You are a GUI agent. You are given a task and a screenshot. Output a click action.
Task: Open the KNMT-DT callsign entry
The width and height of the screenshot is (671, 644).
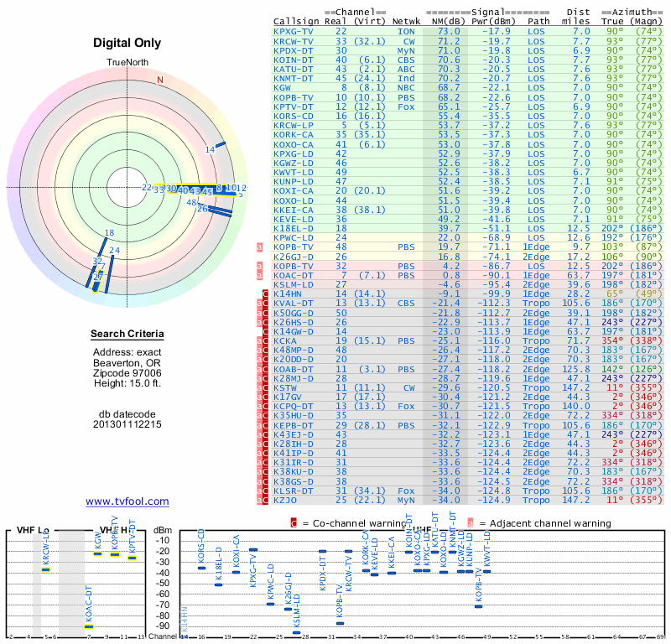pyautogui.click(x=294, y=79)
